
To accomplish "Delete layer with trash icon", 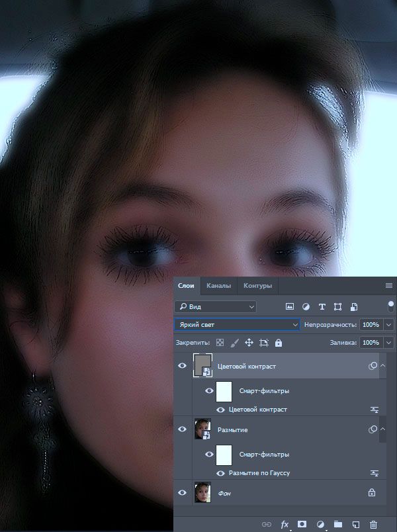I will click(373, 525).
